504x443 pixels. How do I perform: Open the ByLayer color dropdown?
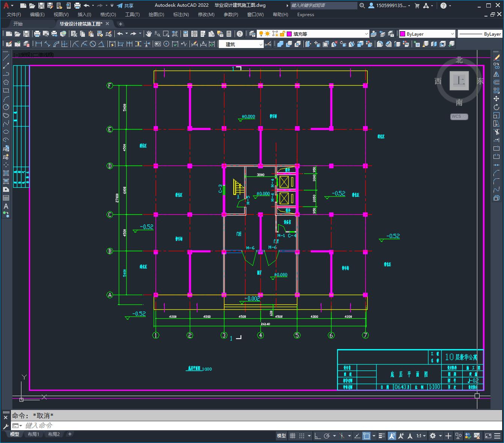coord(427,34)
